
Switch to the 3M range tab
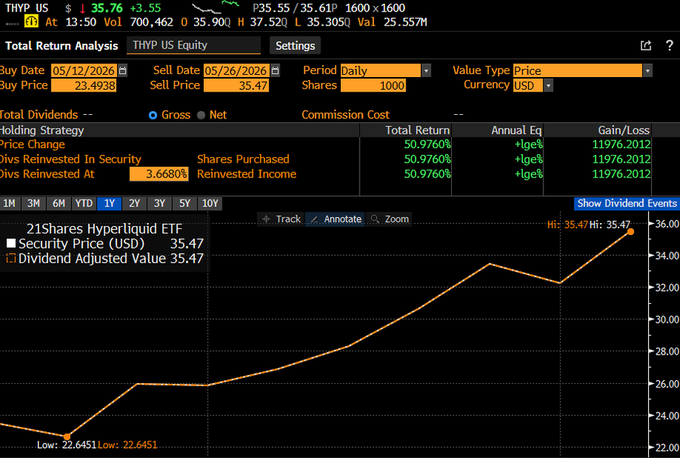(33, 203)
